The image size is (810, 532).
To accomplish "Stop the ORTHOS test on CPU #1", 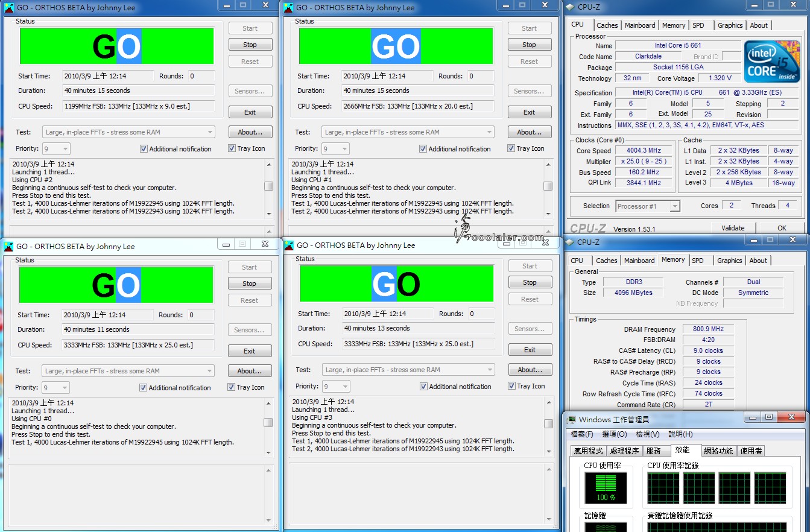I will pos(530,45).
